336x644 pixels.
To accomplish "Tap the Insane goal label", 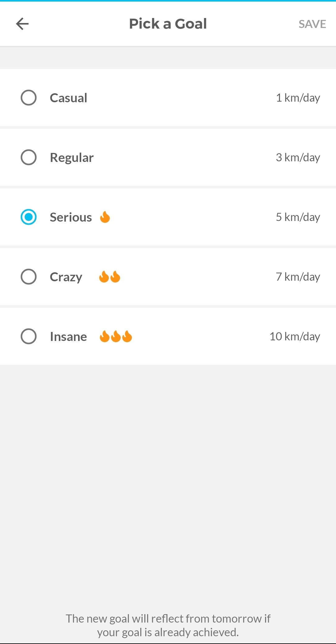I will pos(68,337).
